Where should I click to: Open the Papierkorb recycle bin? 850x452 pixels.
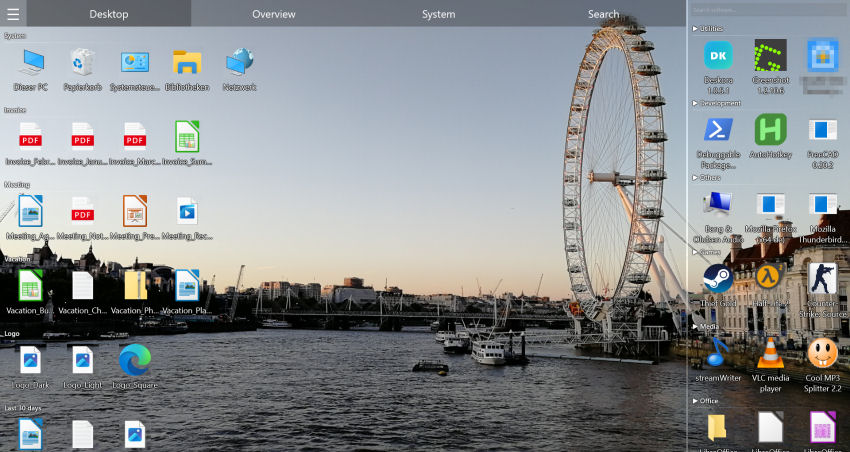(82, 70)
